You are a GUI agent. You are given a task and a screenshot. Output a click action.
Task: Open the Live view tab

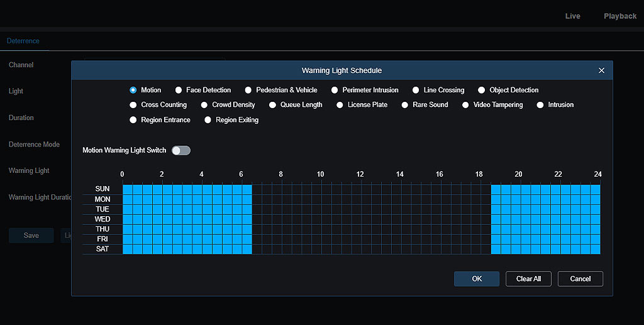click(572, 16)
